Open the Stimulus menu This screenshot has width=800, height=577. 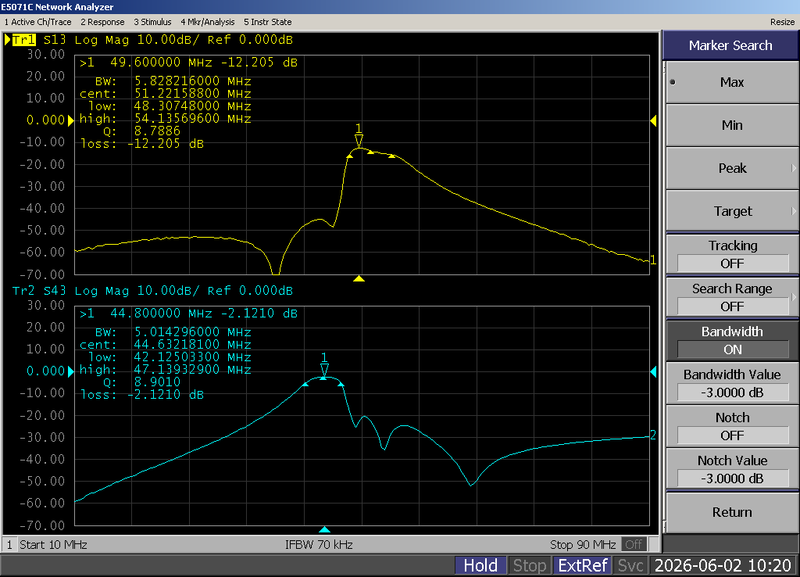153,22
